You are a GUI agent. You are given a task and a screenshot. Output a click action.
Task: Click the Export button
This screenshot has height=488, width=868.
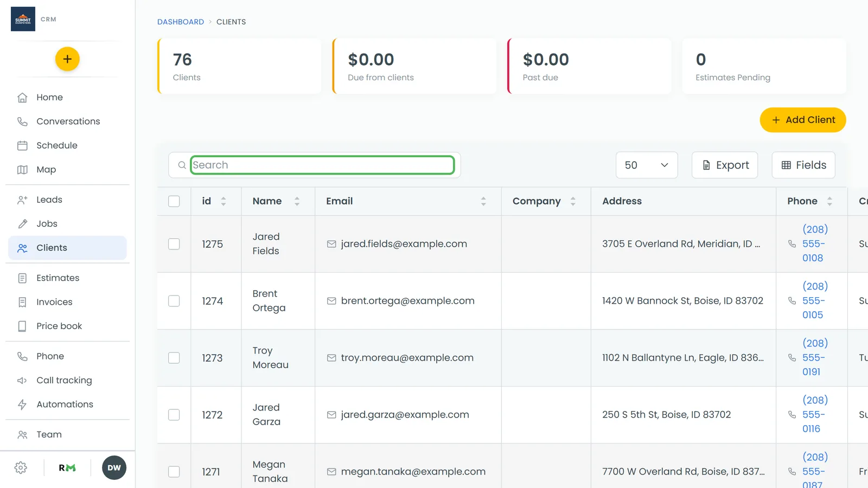click(725, 165)
